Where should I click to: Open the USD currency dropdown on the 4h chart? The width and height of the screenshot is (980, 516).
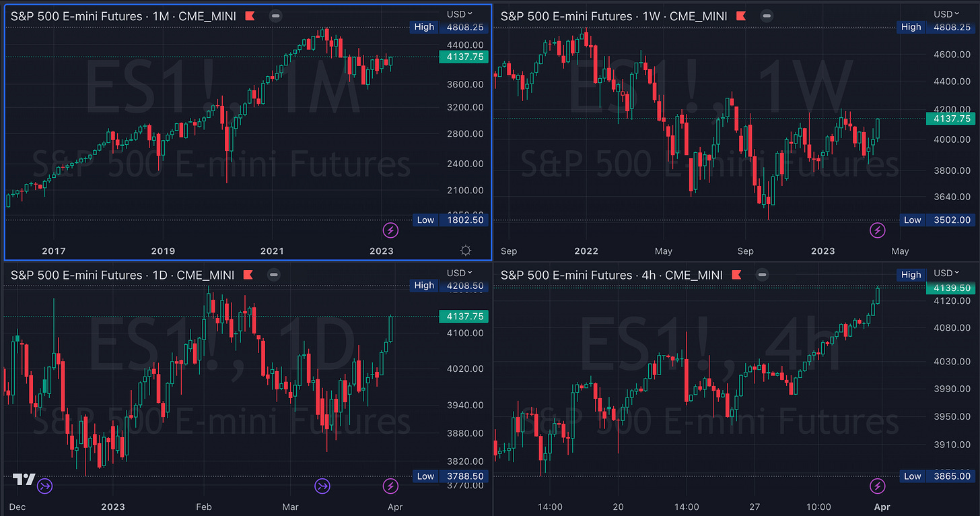click(x=948, y=273)
